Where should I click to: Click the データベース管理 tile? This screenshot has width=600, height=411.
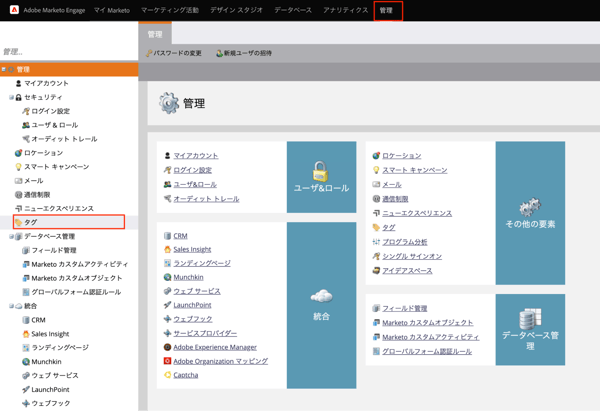[x=530, y=329]
